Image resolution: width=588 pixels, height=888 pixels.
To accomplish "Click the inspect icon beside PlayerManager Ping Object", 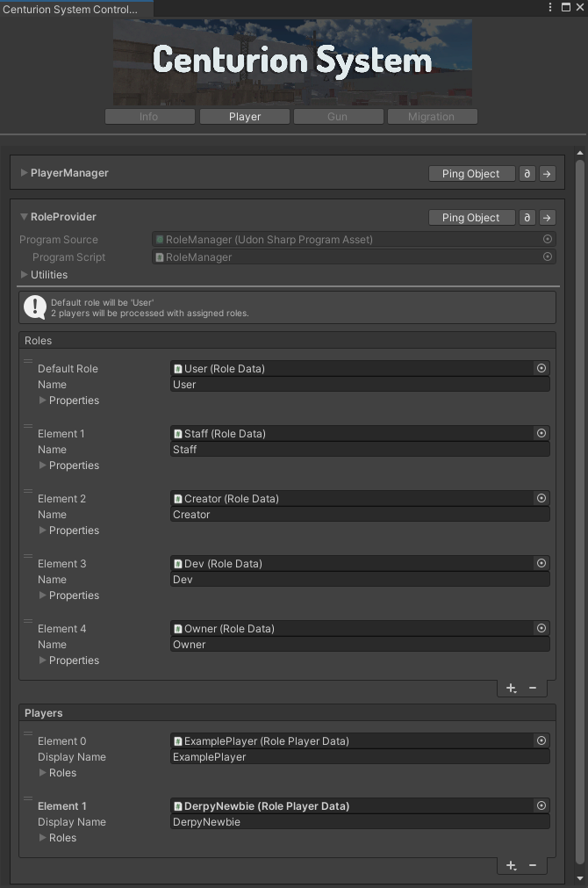I will click(527, 173).
